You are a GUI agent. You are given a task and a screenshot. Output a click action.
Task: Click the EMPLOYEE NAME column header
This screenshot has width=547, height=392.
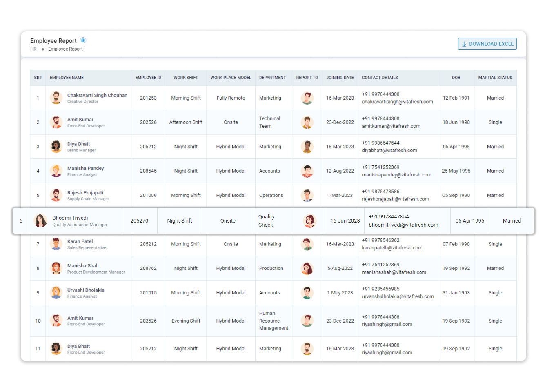[x=66, y=78]
